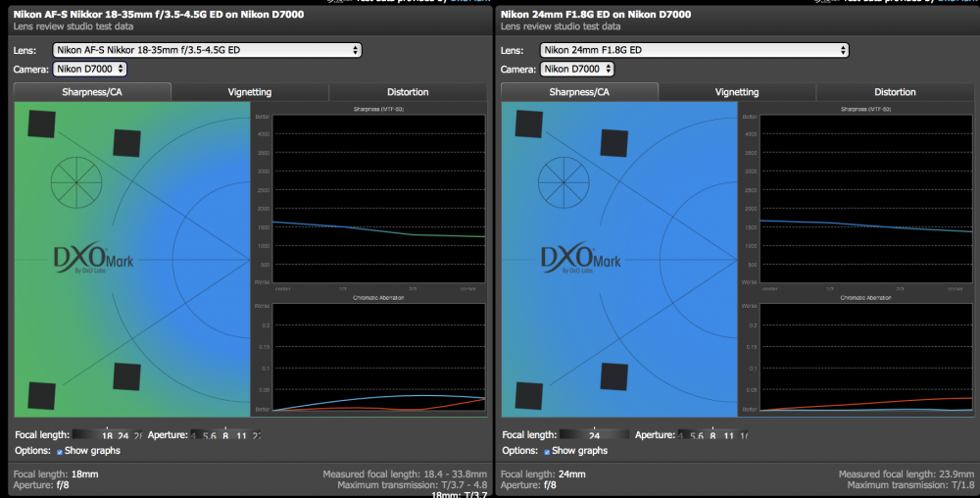Pick aperture 11 on the 18-35mm aperture slider
The image size is (980, 498).
pyautogui.click(x=241, y=435)
